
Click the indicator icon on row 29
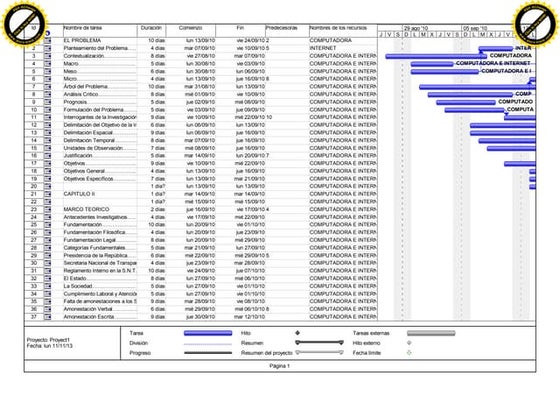[48, 256]
